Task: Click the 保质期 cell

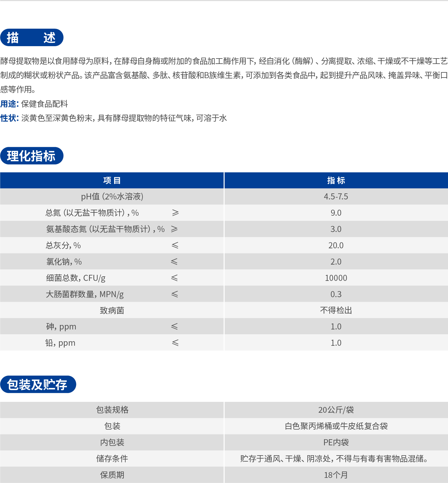Action: click(x=112, y=475)
